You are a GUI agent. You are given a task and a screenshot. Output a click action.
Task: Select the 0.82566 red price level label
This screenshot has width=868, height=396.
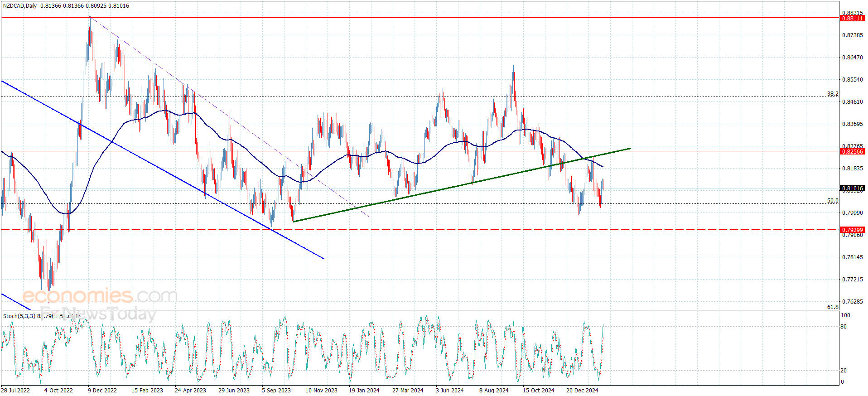[852, 152]
